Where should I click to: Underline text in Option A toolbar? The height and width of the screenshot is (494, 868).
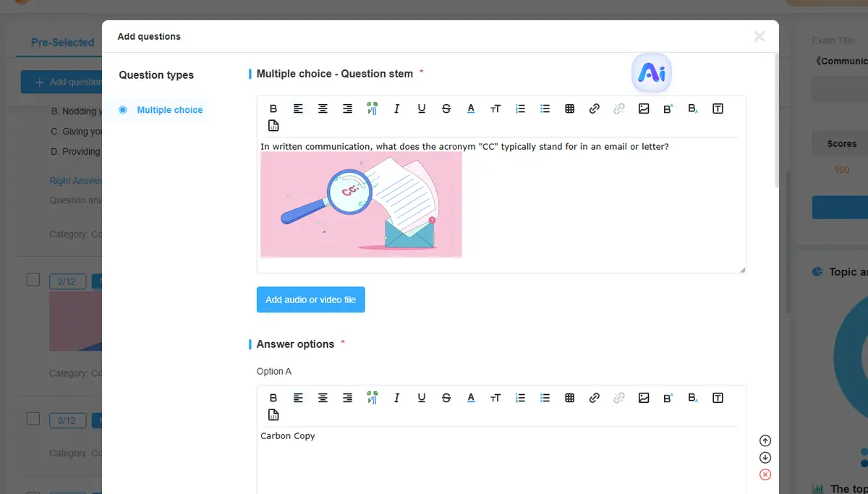[421, 398]
